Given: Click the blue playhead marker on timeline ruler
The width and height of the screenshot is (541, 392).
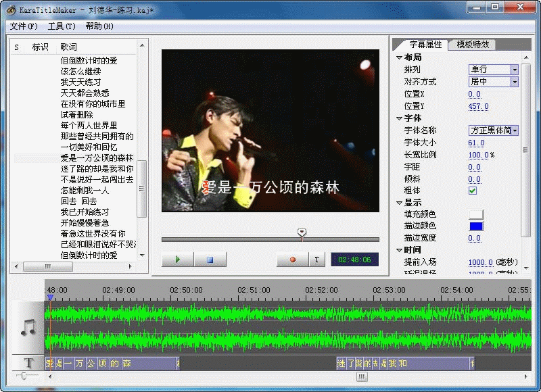Looking at the screenshot, I should pos(50,297).
